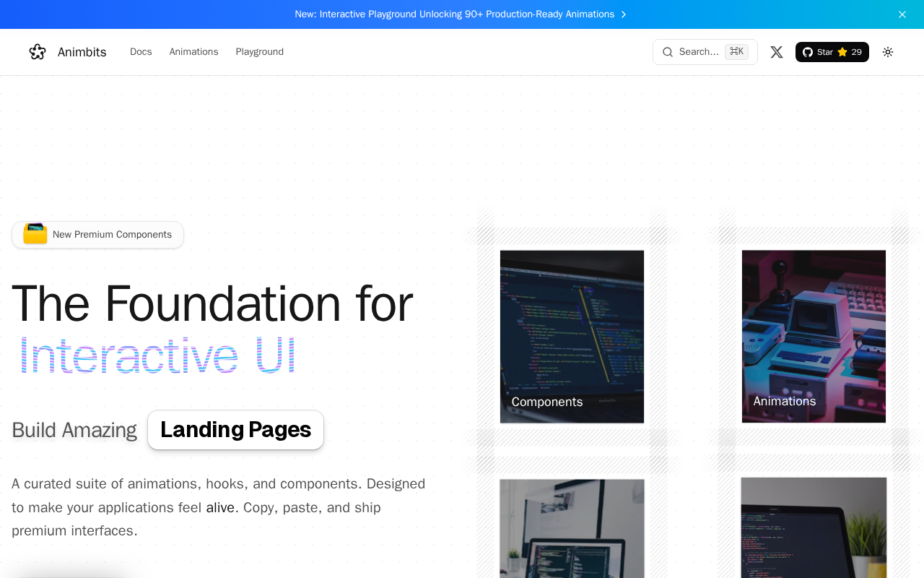Viewport: 924px width, 578px height.
Task: Click the yellow star icon
Action: [842, 52]
